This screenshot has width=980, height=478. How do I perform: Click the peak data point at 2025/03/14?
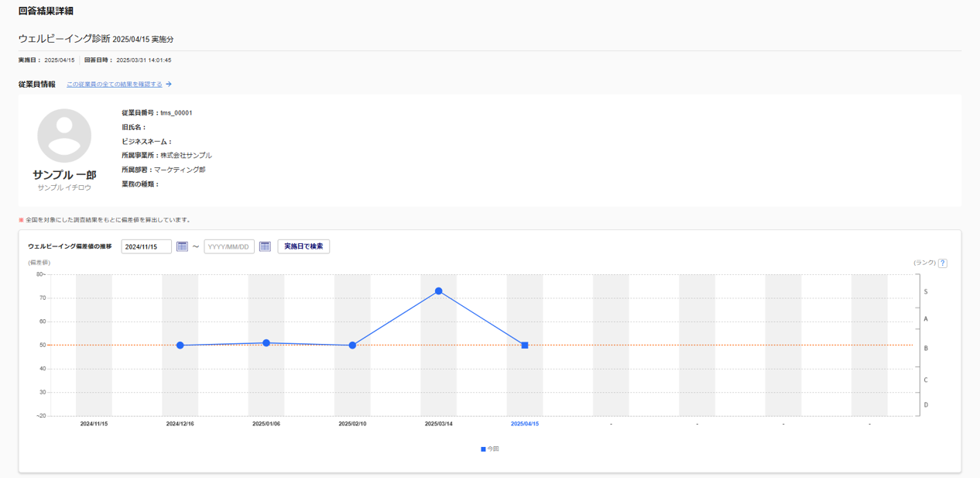(438, 291)
